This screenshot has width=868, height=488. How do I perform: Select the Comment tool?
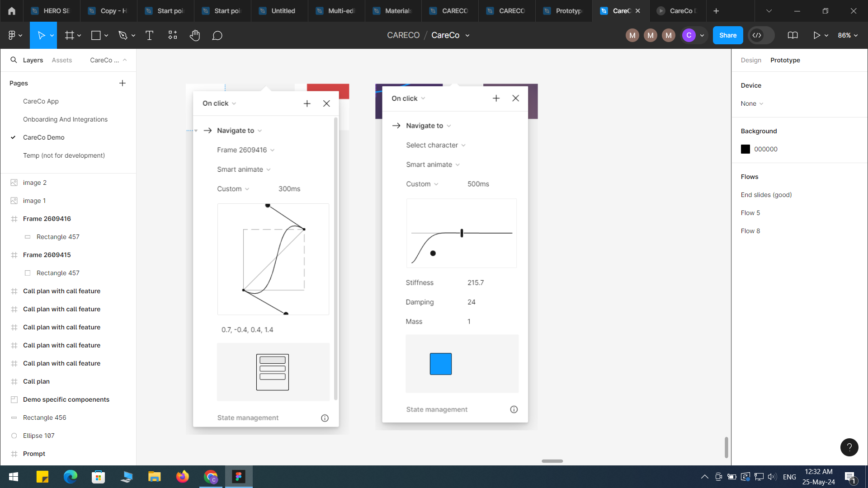pyautogui.click(x=217, y=35)
